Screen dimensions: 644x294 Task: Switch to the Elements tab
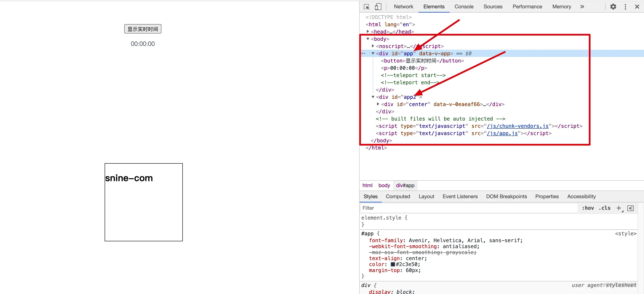pyautogui.click(x=434, y=7)
